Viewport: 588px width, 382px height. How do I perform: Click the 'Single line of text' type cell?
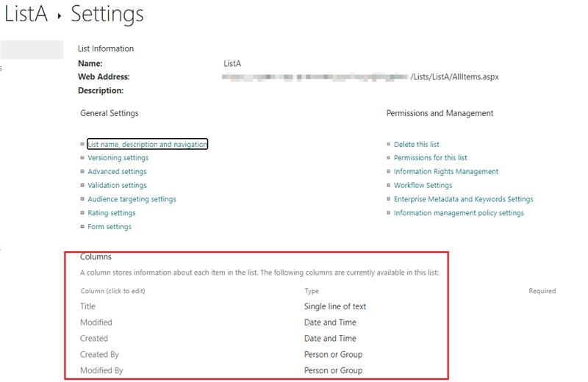(x=335, y=306)
